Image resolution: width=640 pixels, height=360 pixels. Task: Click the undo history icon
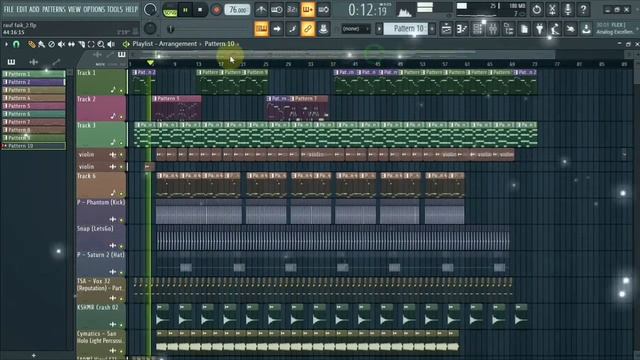[536, 9]
